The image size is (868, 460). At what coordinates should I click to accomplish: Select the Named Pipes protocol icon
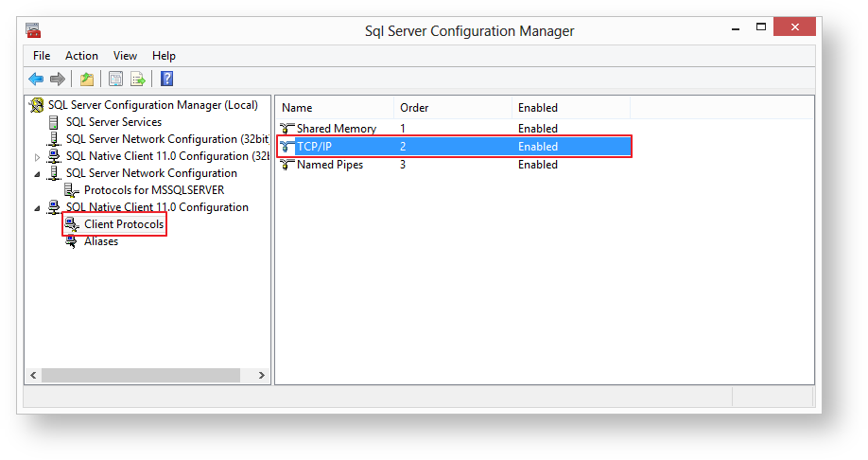pyautogui.click(x=286, y=165)
